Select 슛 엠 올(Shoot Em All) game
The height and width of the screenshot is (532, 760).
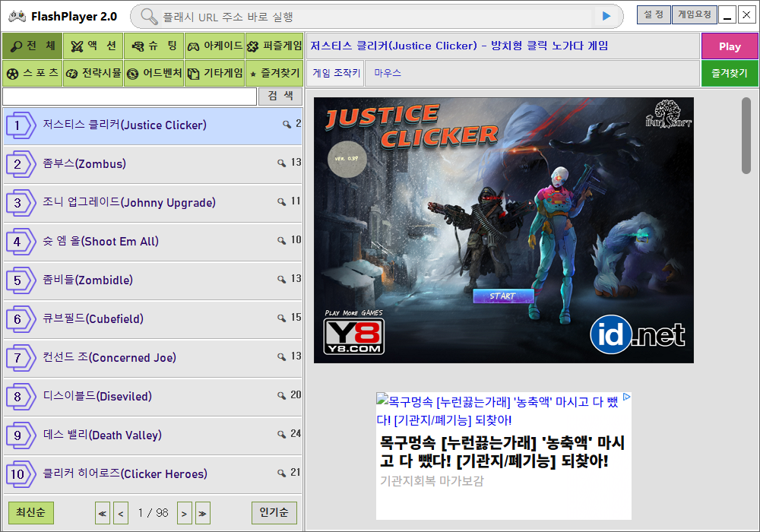click(x=153, y=242)
